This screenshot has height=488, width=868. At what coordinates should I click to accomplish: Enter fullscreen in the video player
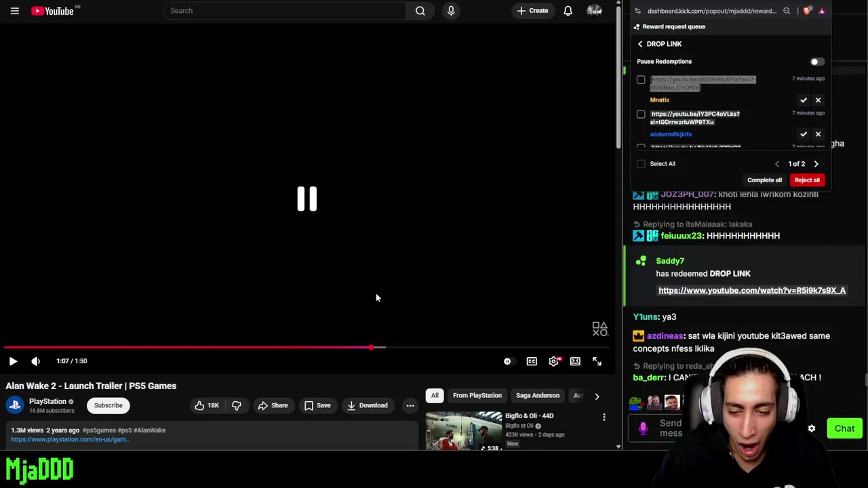point(597,361)
